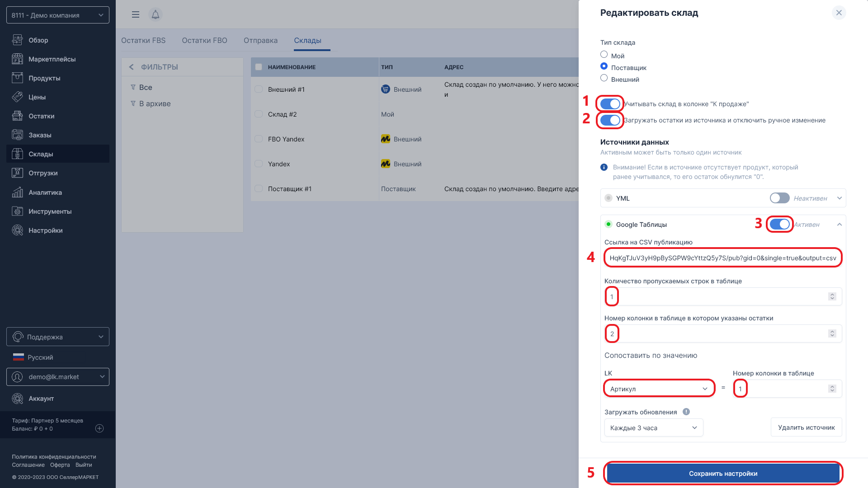
Task: Click the Аналитика chart icon
Action: tap(17, 192)
